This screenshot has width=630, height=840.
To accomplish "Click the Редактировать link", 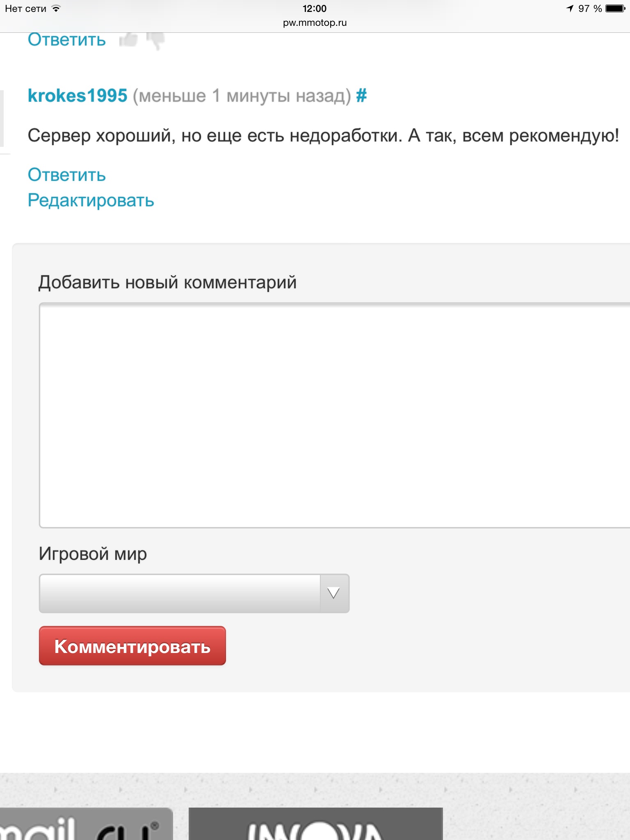I will (x=91, y=201).
